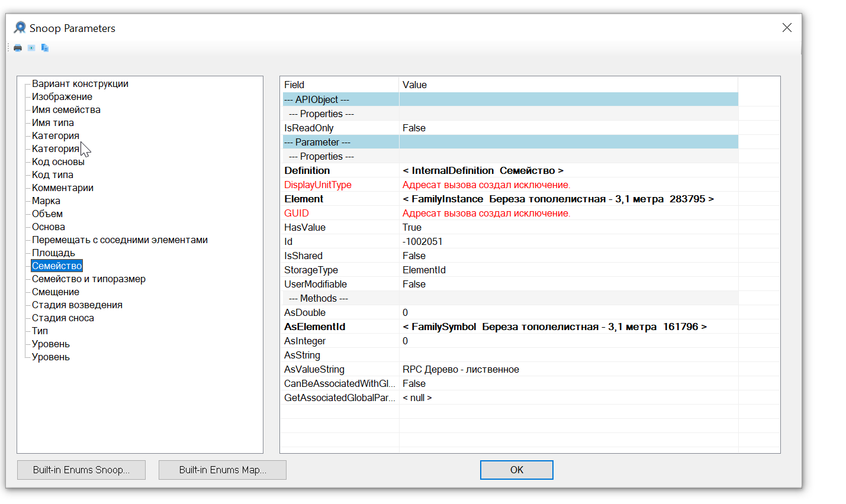Click the Id field label

pyautogui.click(x=288, y=241)
